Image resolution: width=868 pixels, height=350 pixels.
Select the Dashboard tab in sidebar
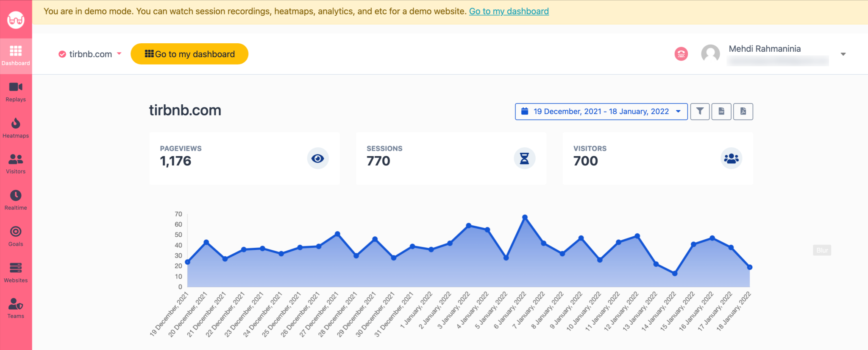(16, 56)
